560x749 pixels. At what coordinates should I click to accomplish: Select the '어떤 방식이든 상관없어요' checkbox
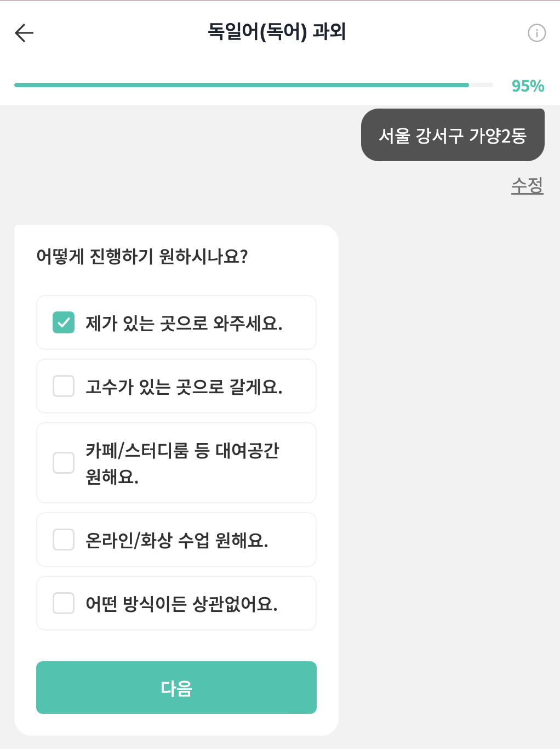coord(64,603)
